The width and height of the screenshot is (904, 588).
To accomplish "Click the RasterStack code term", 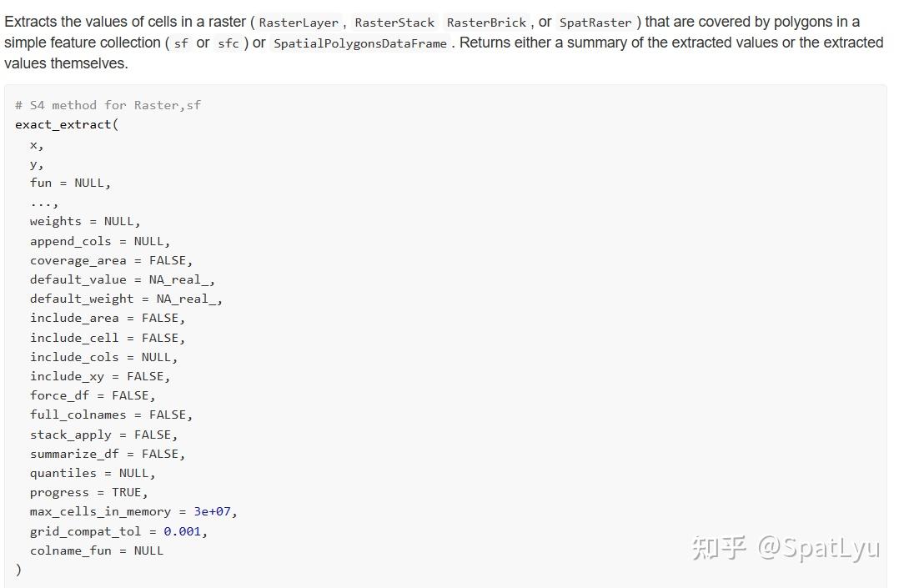I will [394, 23].
